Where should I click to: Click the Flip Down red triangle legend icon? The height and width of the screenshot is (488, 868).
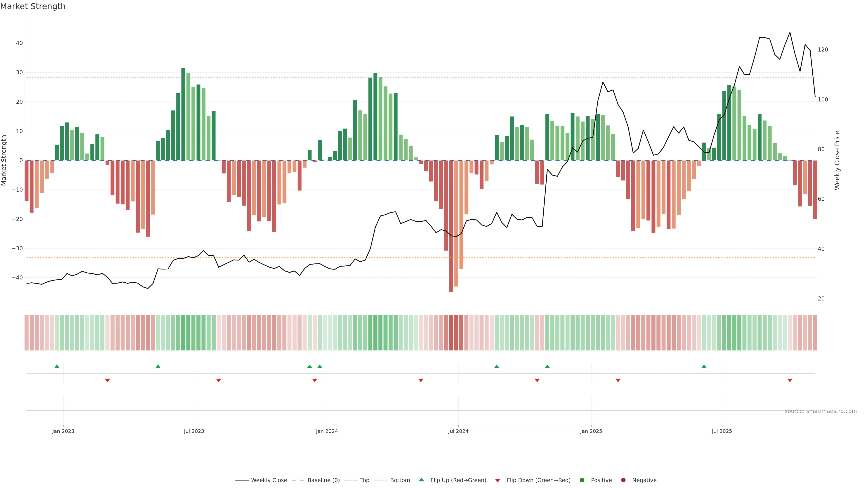tap(498, 480)
